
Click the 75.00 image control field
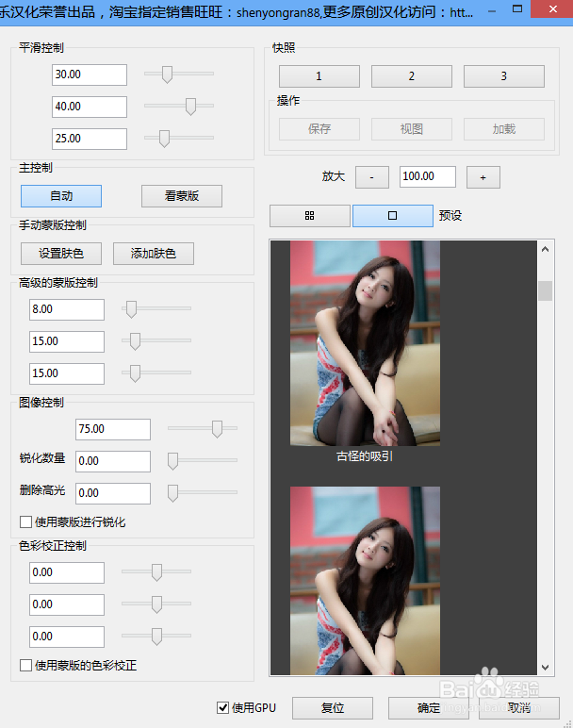[113, 429]
